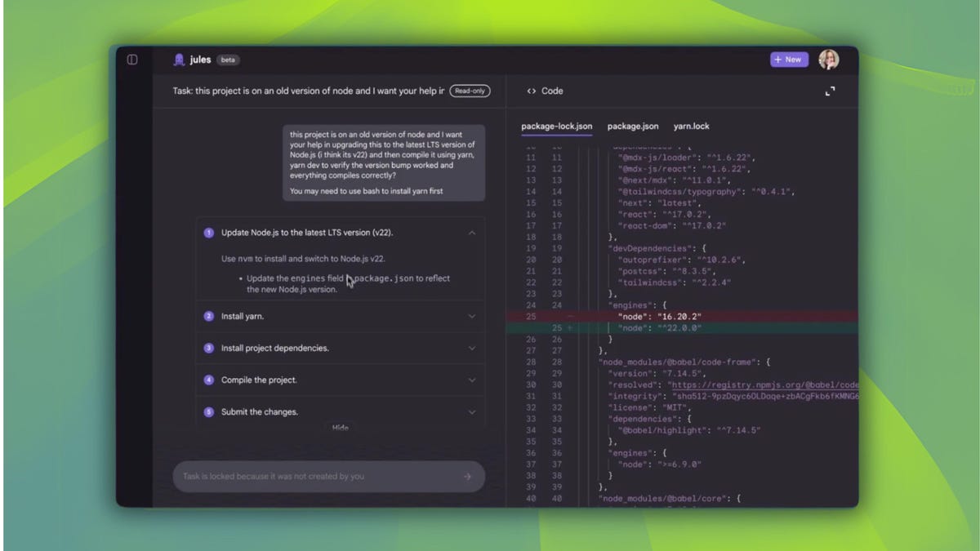Viewport: 980px width, 551px height.
Task: Click "Install project dependencies." step title
Action: click(275, 348)
